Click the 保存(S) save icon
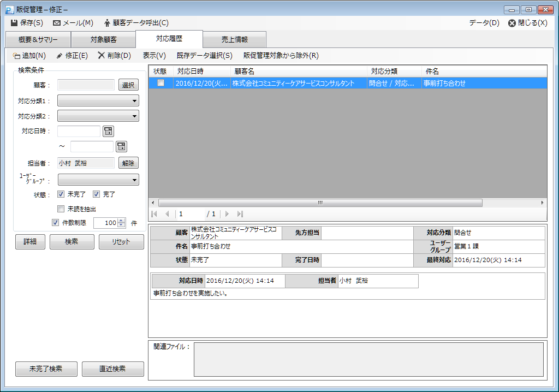 14,23
